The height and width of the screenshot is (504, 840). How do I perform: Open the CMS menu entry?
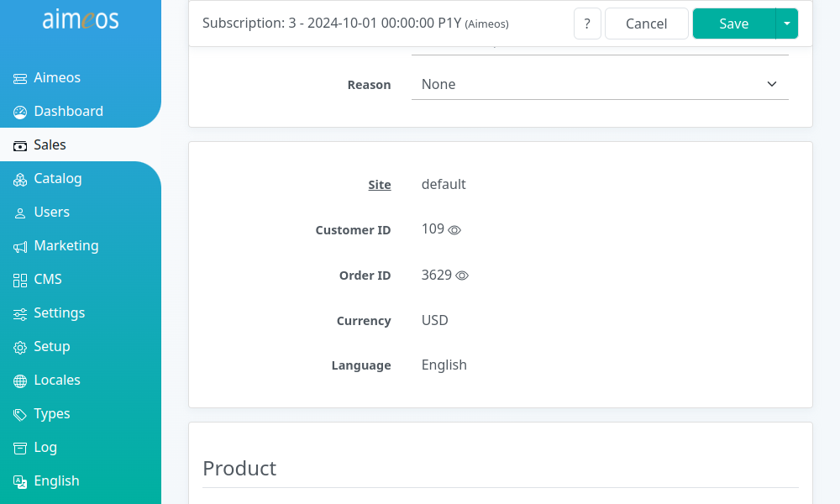[81, 279]
